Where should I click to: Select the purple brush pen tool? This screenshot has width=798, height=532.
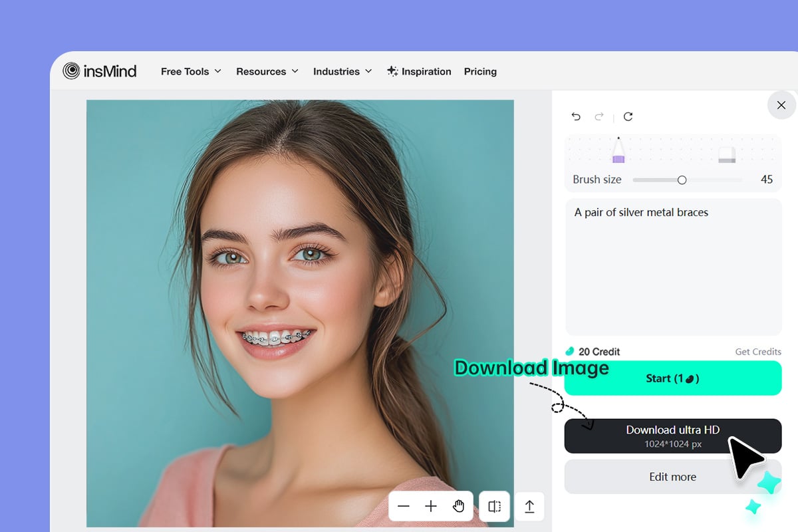tap(618, 150)
